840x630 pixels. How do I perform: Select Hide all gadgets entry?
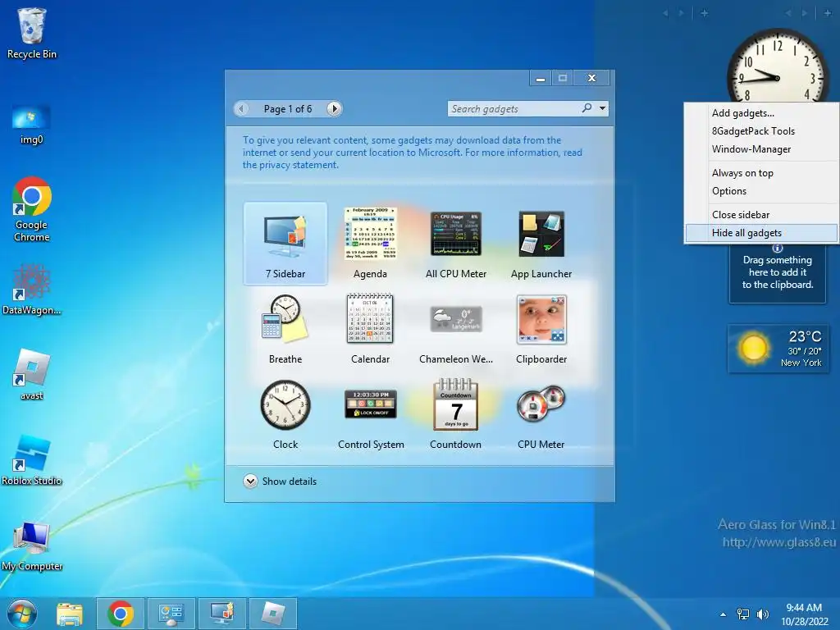pos(761,233)
